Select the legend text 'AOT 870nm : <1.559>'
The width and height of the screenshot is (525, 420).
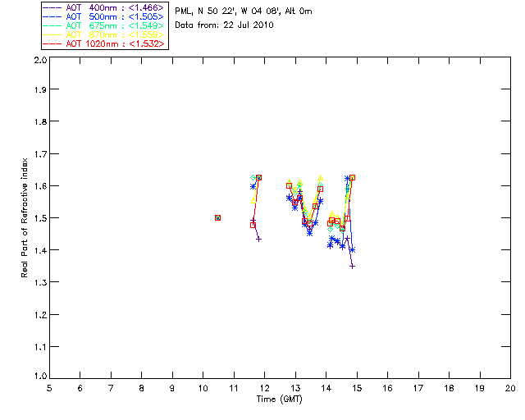pos(115,34)
